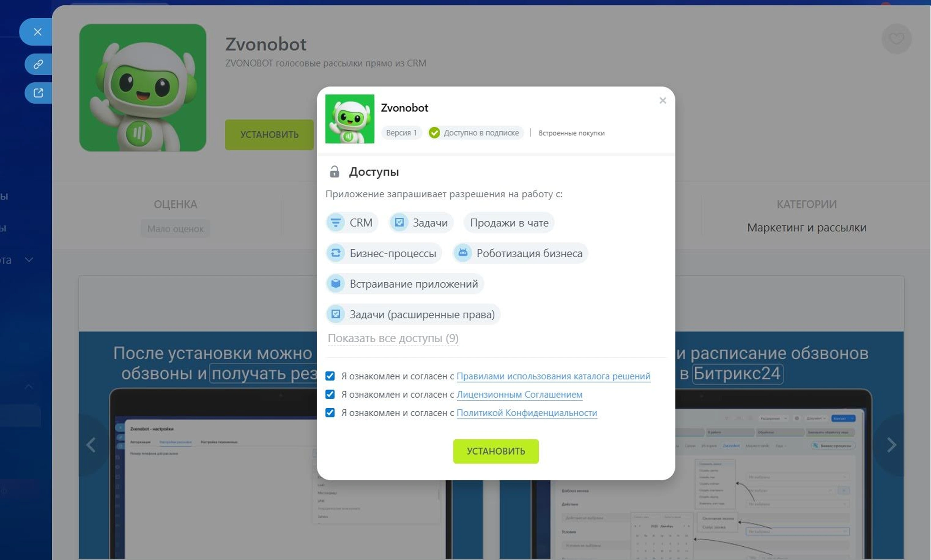
Task: Click the Zvonobot logo in dialog
Action: (x=350, y=119)
